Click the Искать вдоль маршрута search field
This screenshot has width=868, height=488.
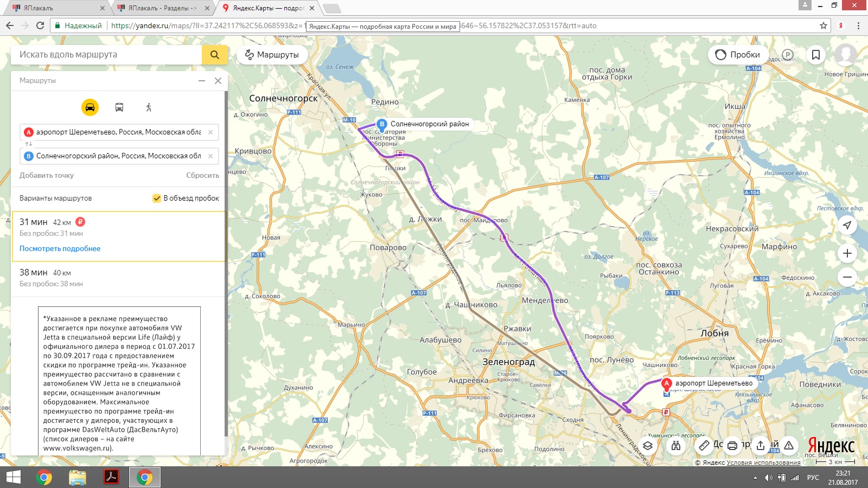[106, 54]
